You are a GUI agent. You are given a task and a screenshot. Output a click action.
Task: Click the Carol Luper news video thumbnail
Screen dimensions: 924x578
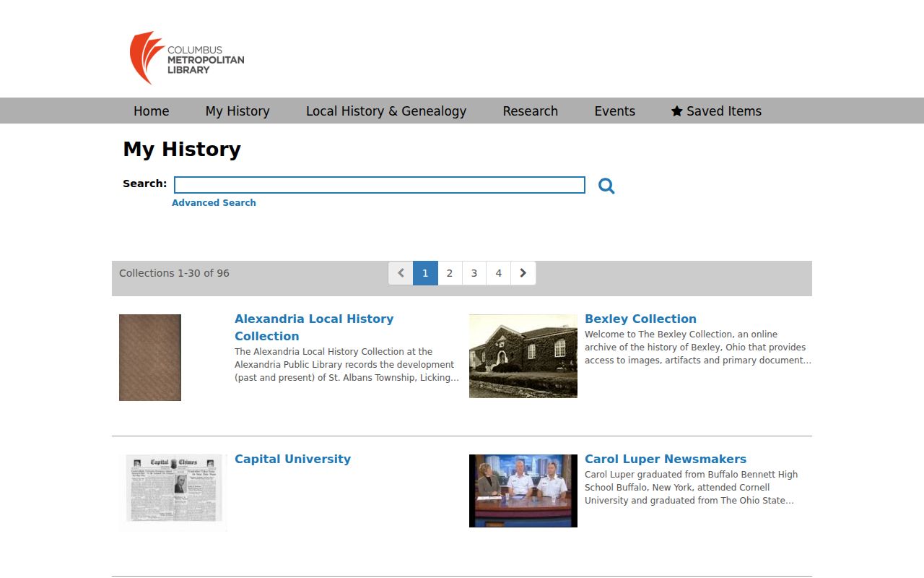click(x=523, y=491)
